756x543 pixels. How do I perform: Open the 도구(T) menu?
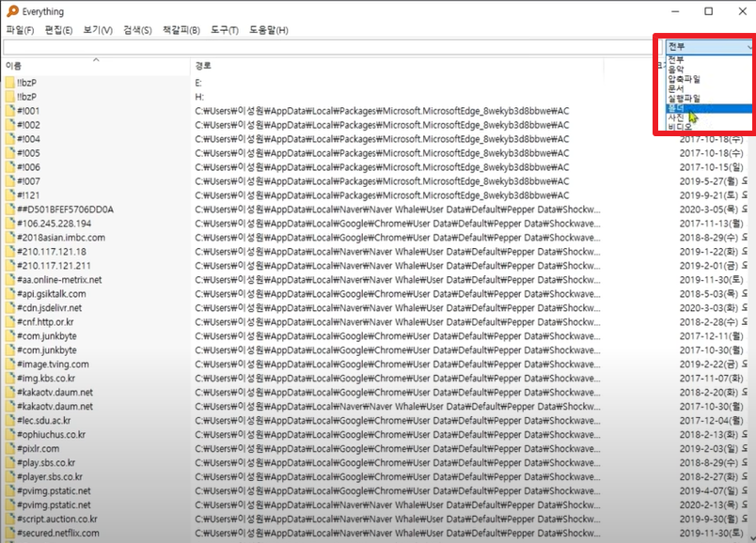point(225,30)
